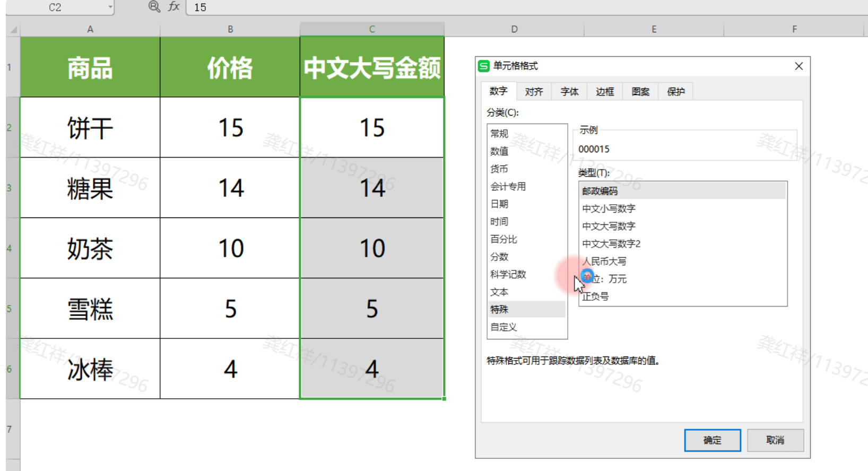Viewport: 868px width, 471px height.
Task: Click the WPS spreadsheet icon in the dialog title
Action: pyautogui.click(x=483, y=66)
